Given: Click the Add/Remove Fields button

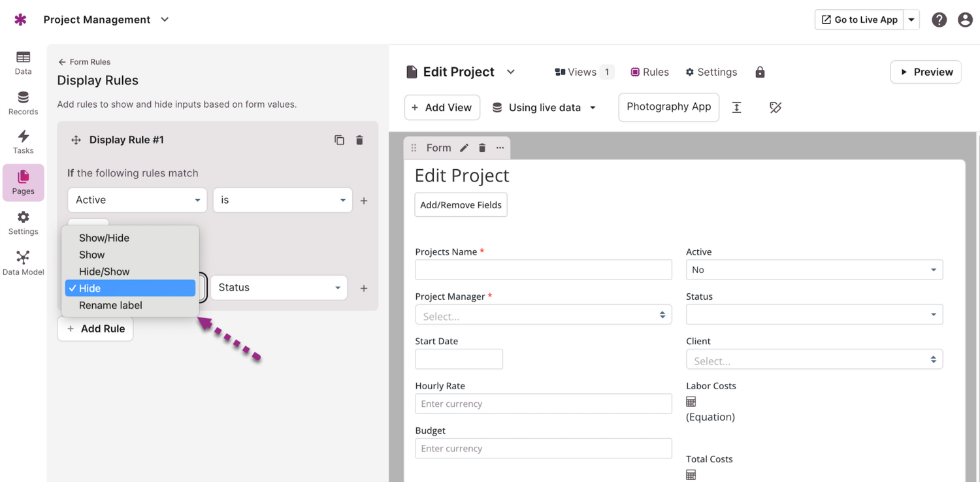Looking at the screenshot, I should 461,204.
